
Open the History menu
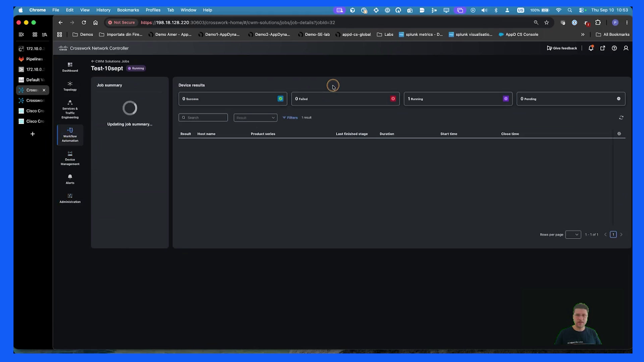click(x=103, y=10)
